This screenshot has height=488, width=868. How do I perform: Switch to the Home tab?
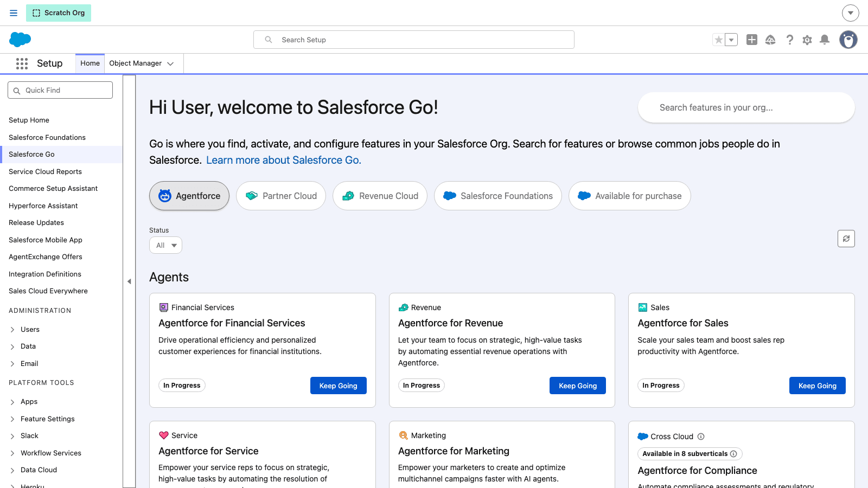[90, 63]
